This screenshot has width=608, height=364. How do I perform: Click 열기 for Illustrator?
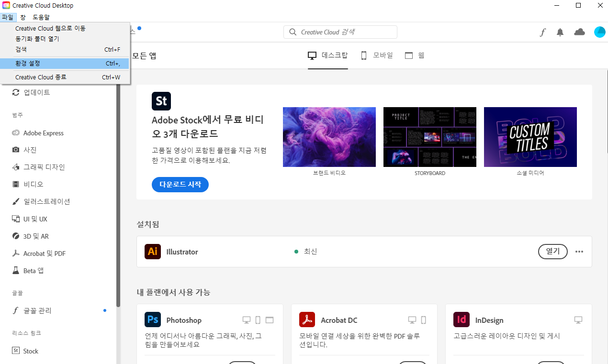pos(553,252)
